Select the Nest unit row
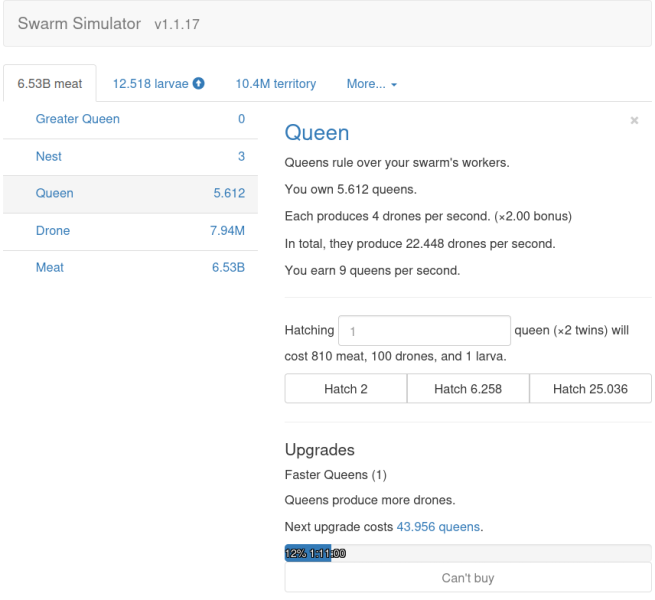Viewport: 655px width, 600px height. tap(130, 157)
